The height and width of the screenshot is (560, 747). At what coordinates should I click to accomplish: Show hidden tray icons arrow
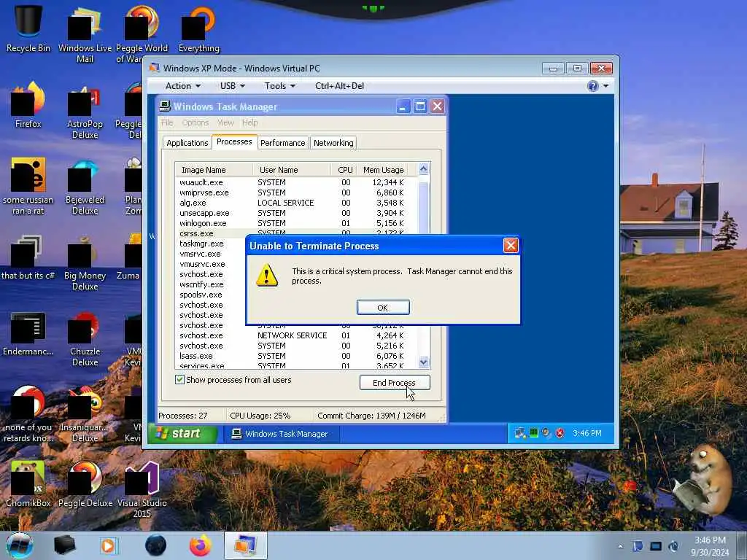[x=620, y=547]
